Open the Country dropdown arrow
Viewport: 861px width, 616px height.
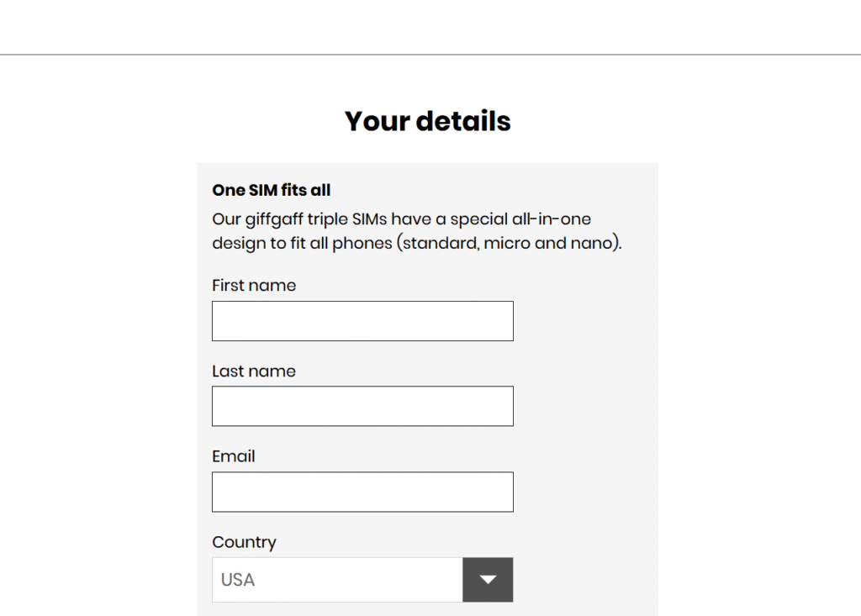coord(488,580)
